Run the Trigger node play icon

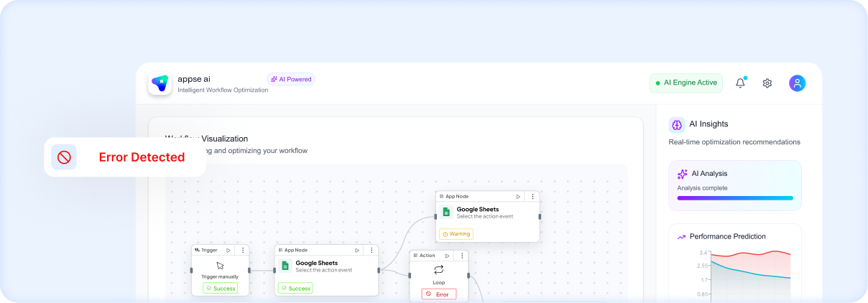point(228,250)
